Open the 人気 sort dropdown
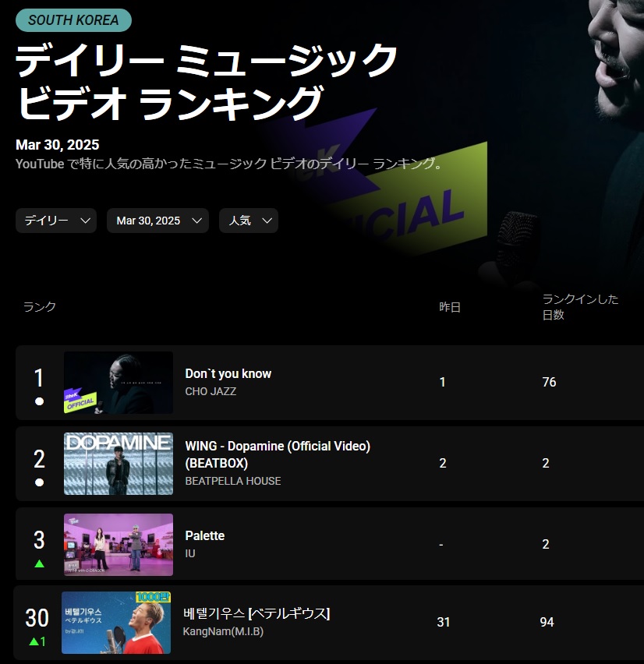Screen dimensions: 644x664 [249, 221]
